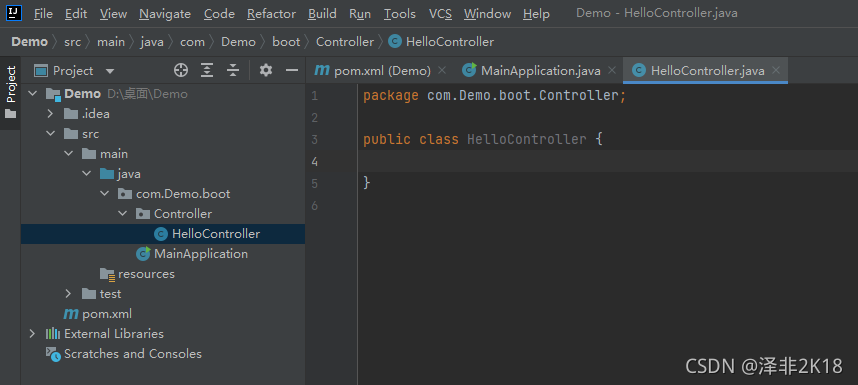Open the Project tool window sidebar button

(x=10, y=92)
